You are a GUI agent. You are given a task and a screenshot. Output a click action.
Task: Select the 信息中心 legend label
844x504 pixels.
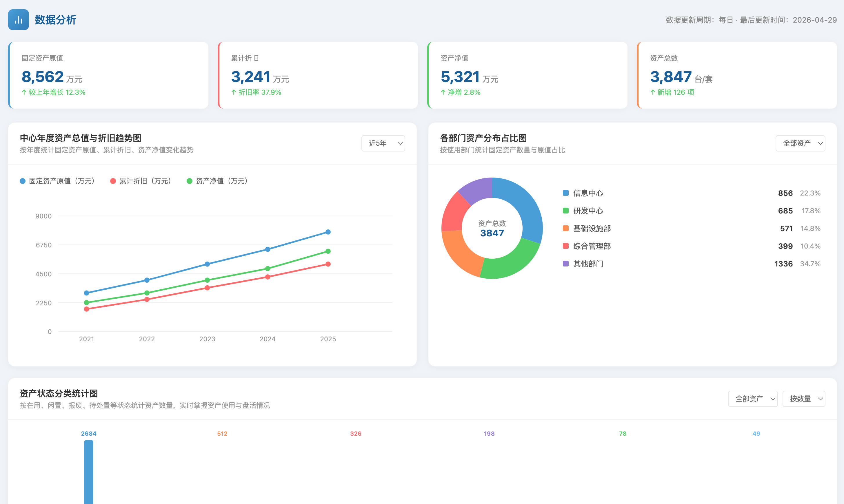coord(588,193)
